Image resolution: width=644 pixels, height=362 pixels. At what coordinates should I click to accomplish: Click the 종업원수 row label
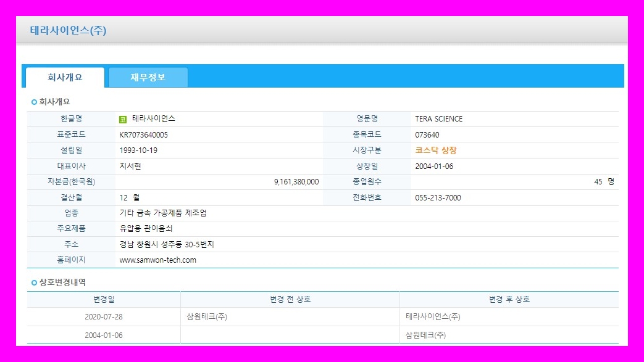[367, 181]
